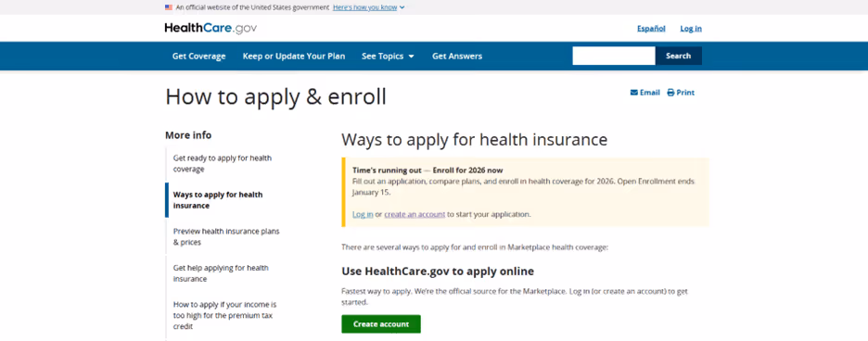The image size is (868, 341).
Task: Click the US flag icon in banner
Action: [168, 7]
